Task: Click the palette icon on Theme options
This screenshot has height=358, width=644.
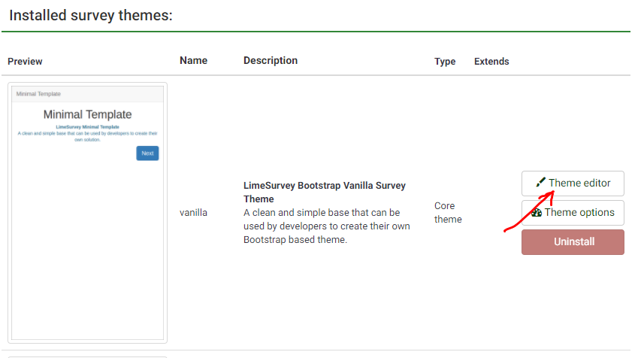Action: coord(537,213)
